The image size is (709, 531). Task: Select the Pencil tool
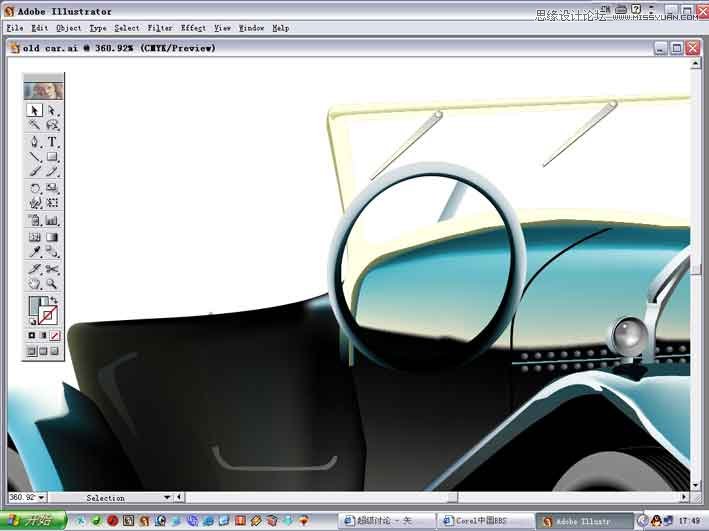[52, 171]
